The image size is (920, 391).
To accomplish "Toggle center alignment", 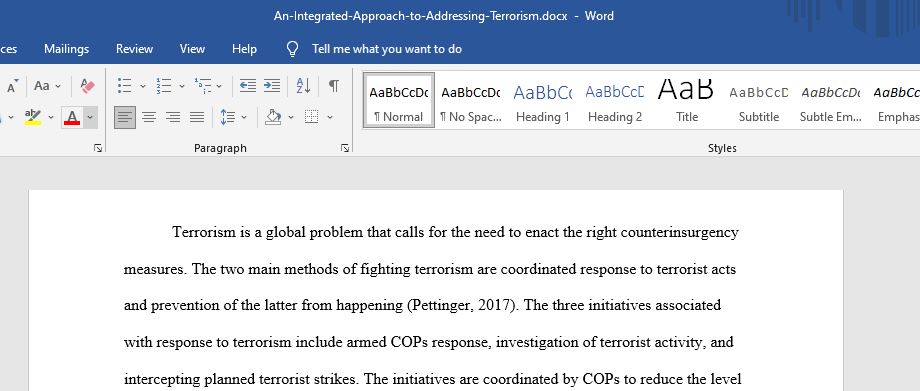I will pyautogui.click(x=149, y=117).
